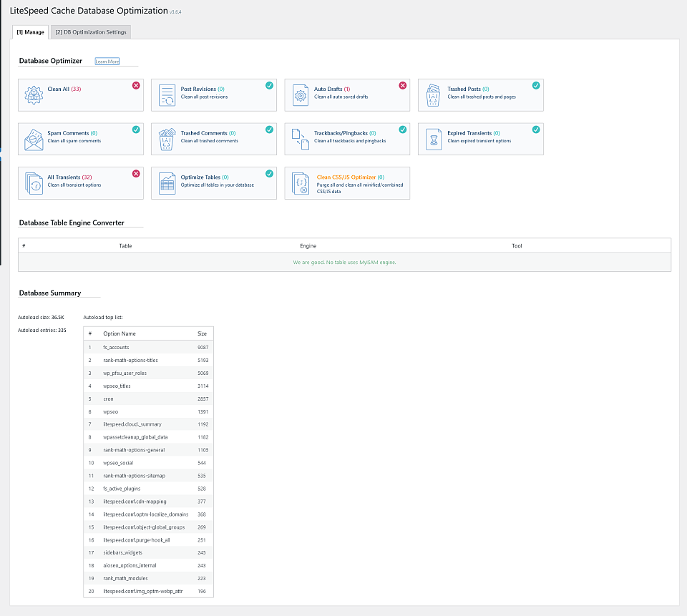The height and width of the screenshot is (616, 687).
Task: Click the Size column header
Action: pyautogui.click(x=202, y=333)
